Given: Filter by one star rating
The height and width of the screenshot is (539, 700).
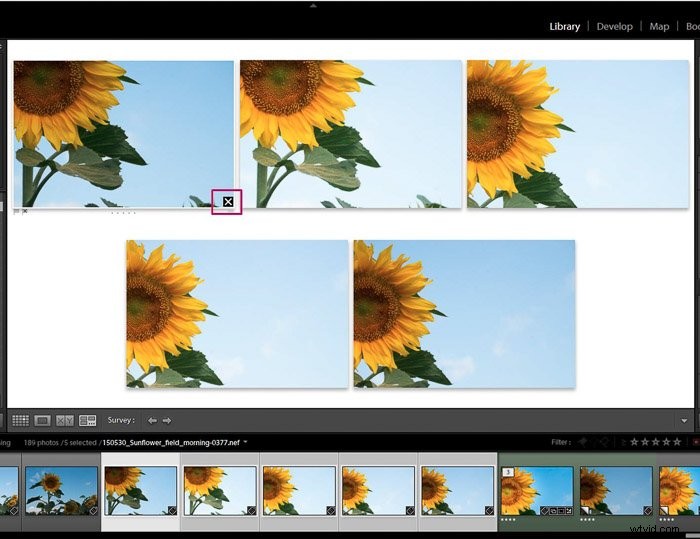Looking at the screenshot, I should [634, 442].
